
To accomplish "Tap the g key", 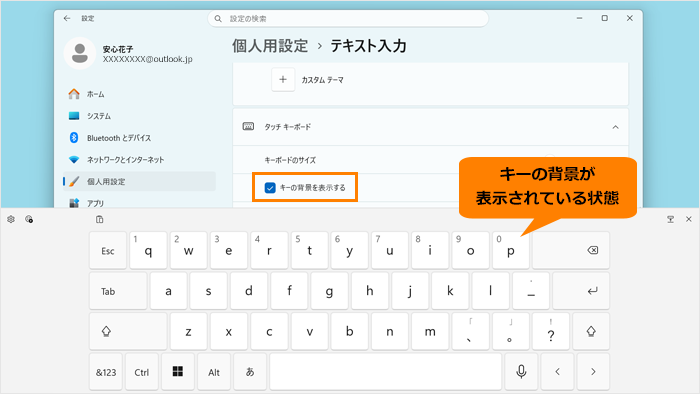I will [329, 291].
